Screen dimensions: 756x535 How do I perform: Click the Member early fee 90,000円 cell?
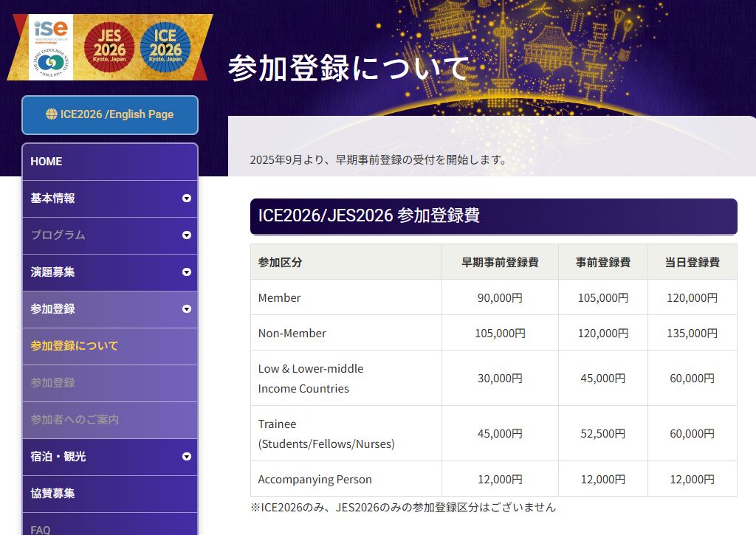[x=500, y=298]
